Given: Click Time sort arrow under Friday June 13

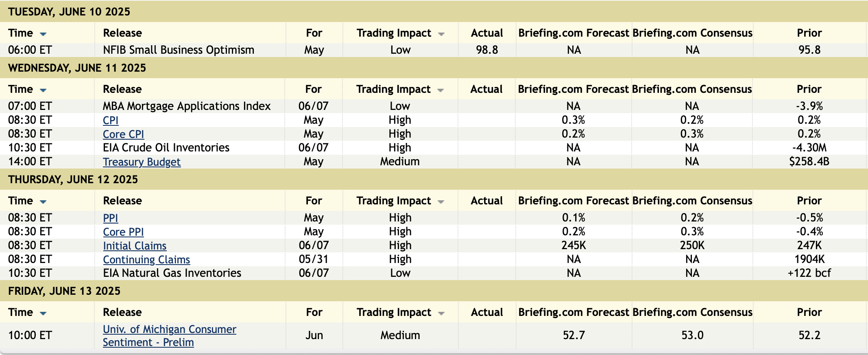Looking at the screenshot, I should [43, 313].
